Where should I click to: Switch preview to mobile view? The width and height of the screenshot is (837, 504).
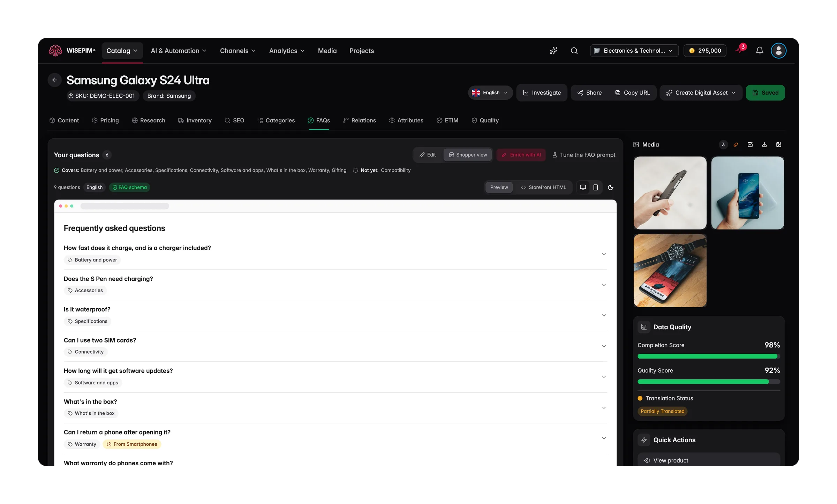point(596,188)
